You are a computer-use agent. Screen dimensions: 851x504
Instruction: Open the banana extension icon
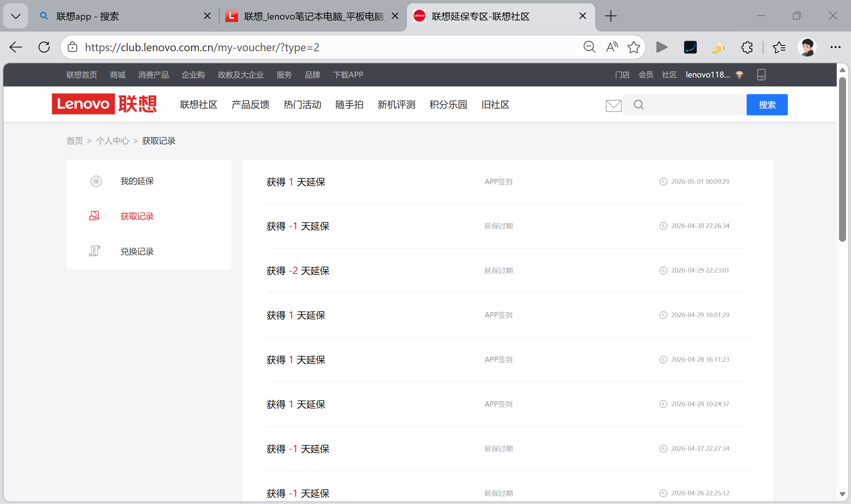point(719,47)
